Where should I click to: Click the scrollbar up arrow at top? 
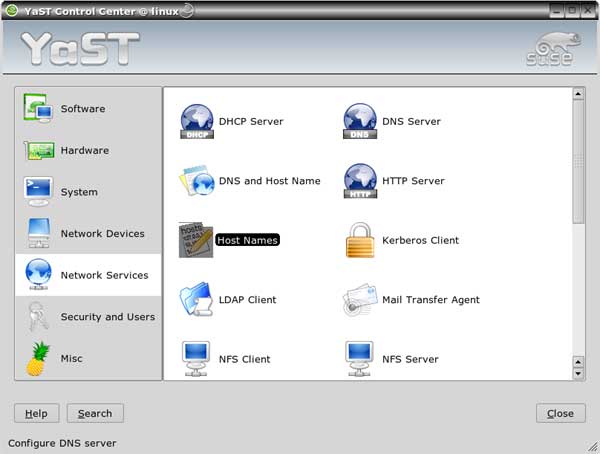click(x=578, y=94)
